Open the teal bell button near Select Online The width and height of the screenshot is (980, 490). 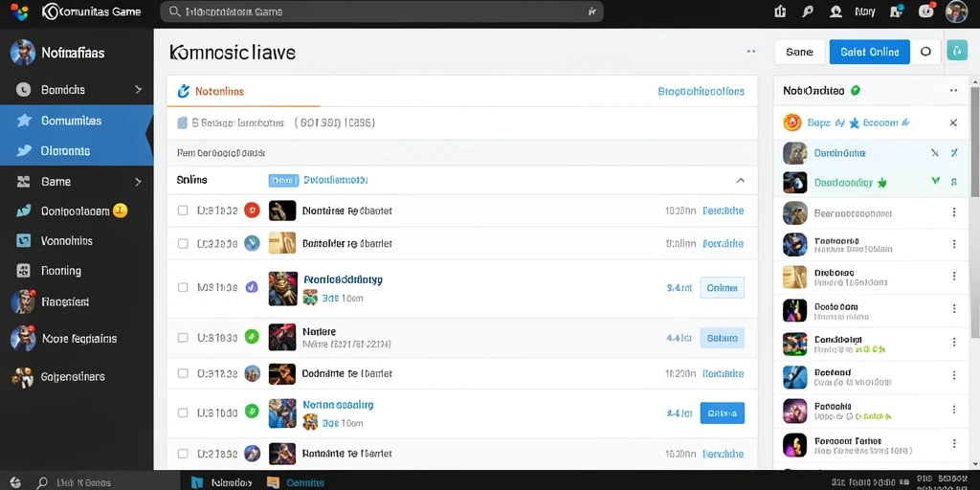click(957, 52)
